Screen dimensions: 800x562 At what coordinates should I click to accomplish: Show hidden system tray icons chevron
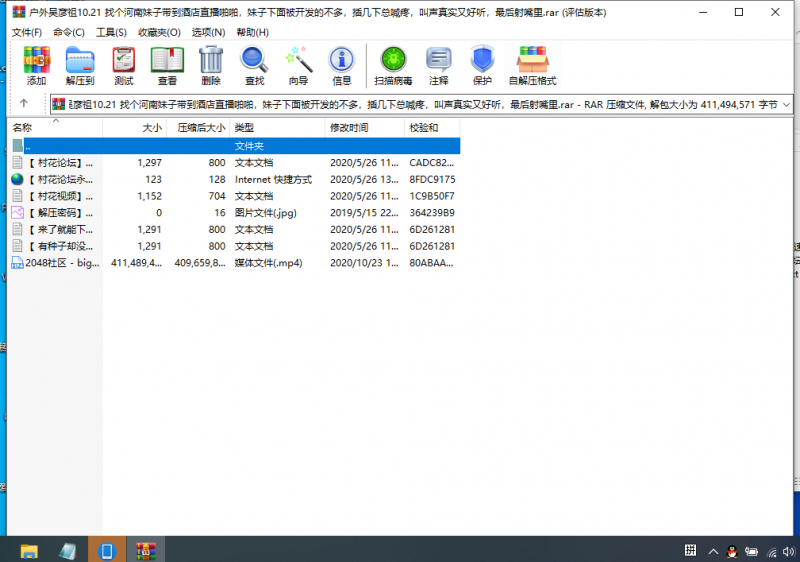711,551
